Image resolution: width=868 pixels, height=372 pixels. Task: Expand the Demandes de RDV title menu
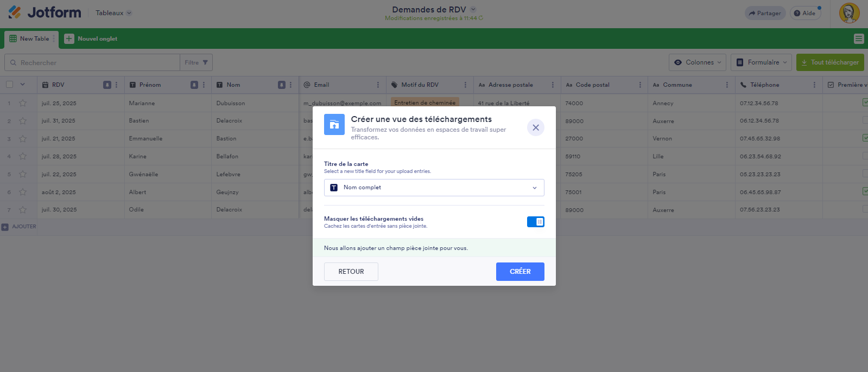tap(473, 9)
